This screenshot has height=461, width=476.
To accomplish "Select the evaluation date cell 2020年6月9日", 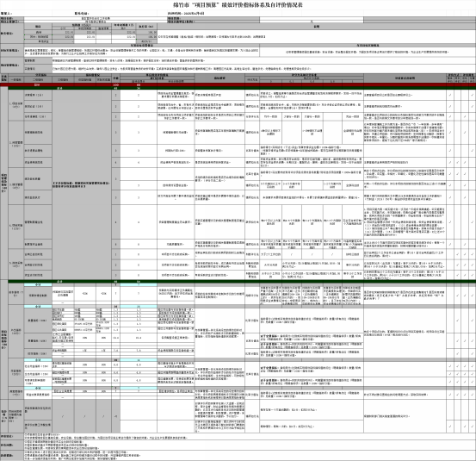I will (x=186, y=14).
